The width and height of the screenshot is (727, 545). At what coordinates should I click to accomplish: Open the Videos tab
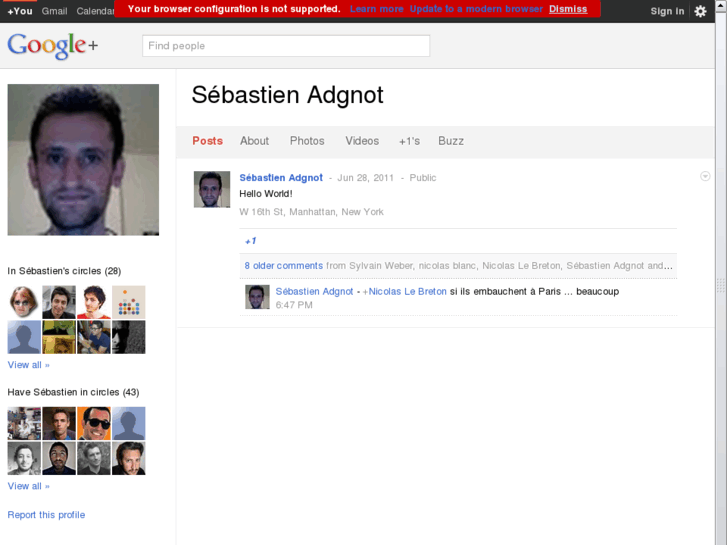(362, 141)
